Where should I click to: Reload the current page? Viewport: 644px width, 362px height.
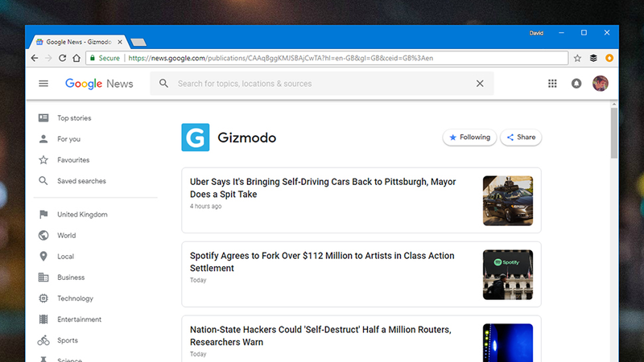pos(63,58)
